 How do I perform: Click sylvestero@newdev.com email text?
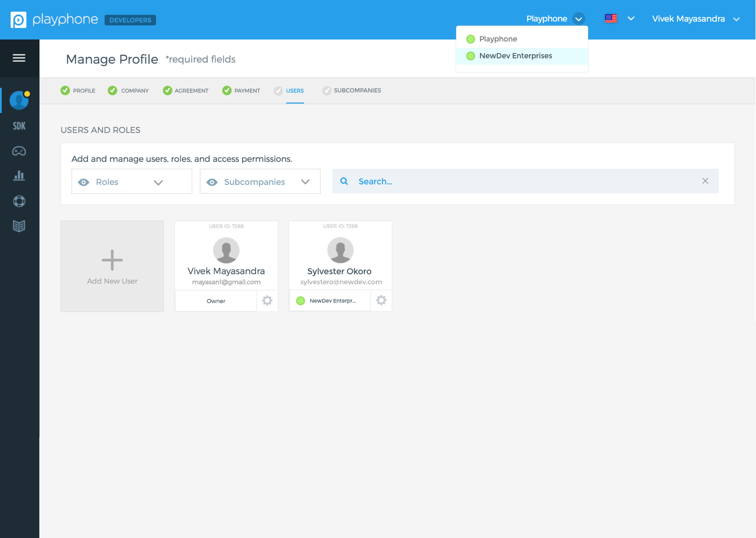pos(341,282)
